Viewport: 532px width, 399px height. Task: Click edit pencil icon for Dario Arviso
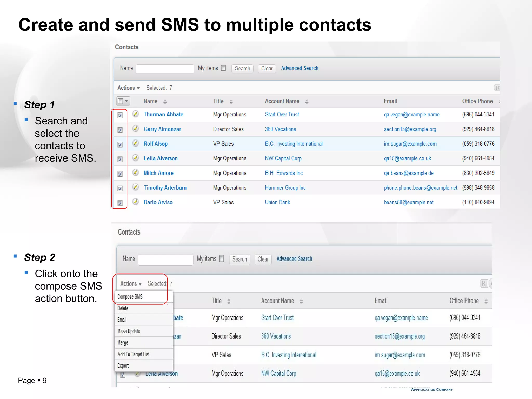point(136,202)
